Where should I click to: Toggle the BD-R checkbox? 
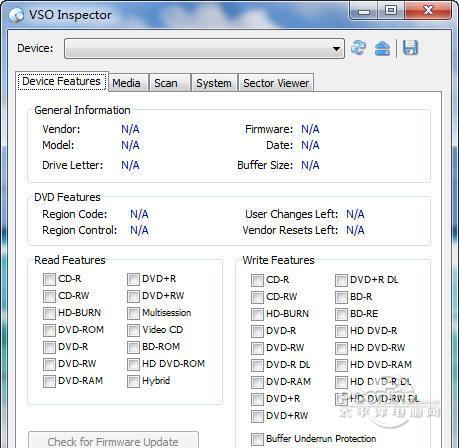pyautogui.click(x=341, y=297)
